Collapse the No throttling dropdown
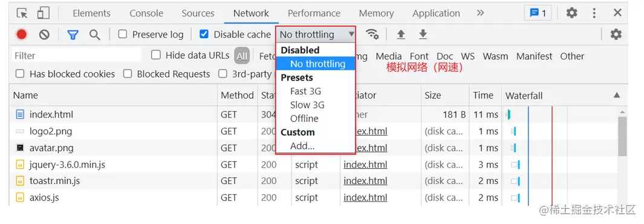The image size is (644, 224). pos(316,35)
